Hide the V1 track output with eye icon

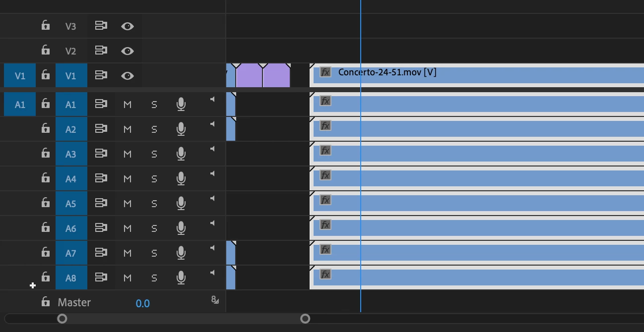[128, 76]
